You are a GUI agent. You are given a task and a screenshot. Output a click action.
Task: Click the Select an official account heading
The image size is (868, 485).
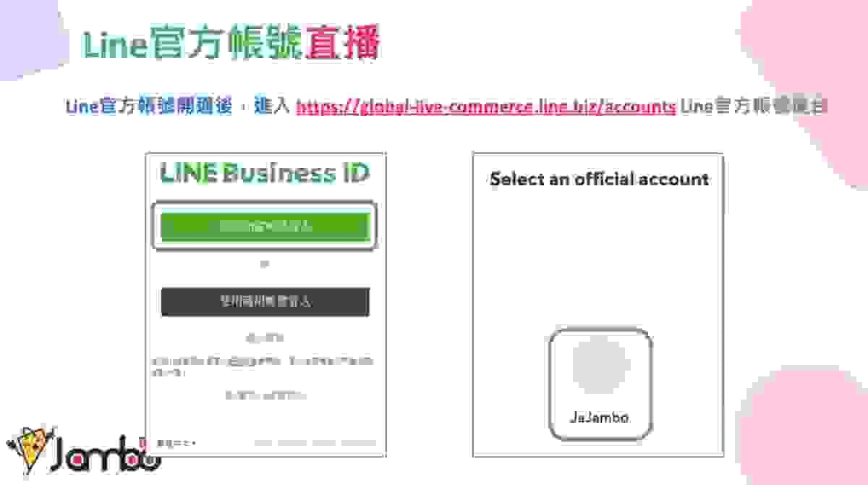pos(600,180)
